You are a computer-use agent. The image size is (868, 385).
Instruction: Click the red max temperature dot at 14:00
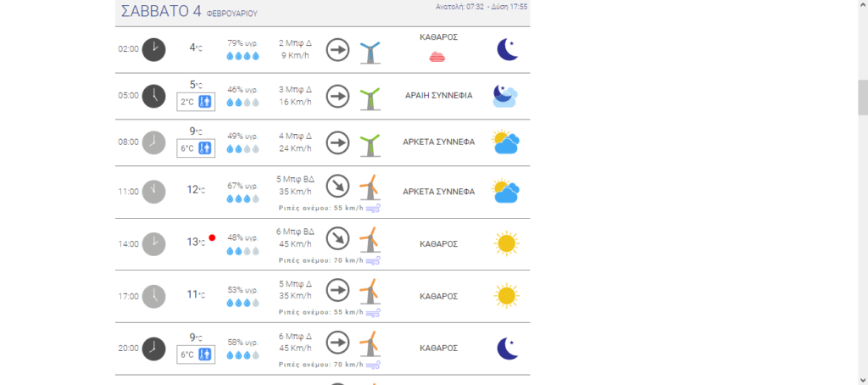point(212,237)
